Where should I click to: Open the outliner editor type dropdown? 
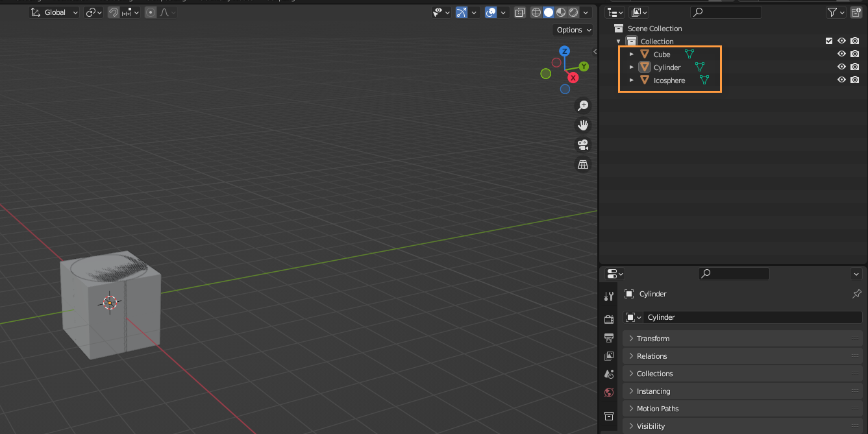615,12
